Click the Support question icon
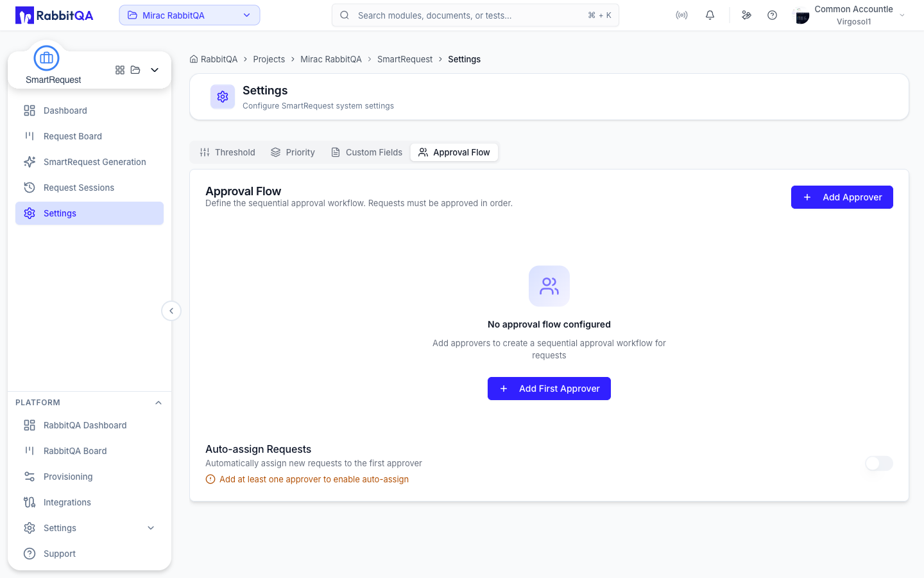Screen dimensions: 924x578 pos(30,554)
